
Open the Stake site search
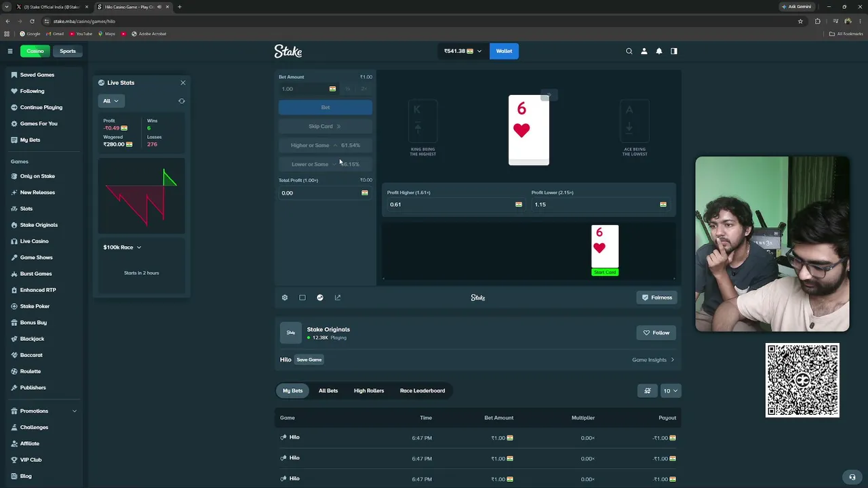[629, 51]
